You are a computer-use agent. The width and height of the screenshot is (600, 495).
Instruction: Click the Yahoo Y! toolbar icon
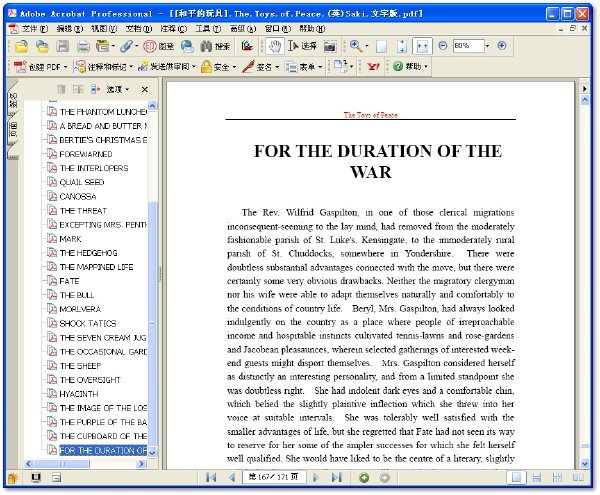click(373, 67)
